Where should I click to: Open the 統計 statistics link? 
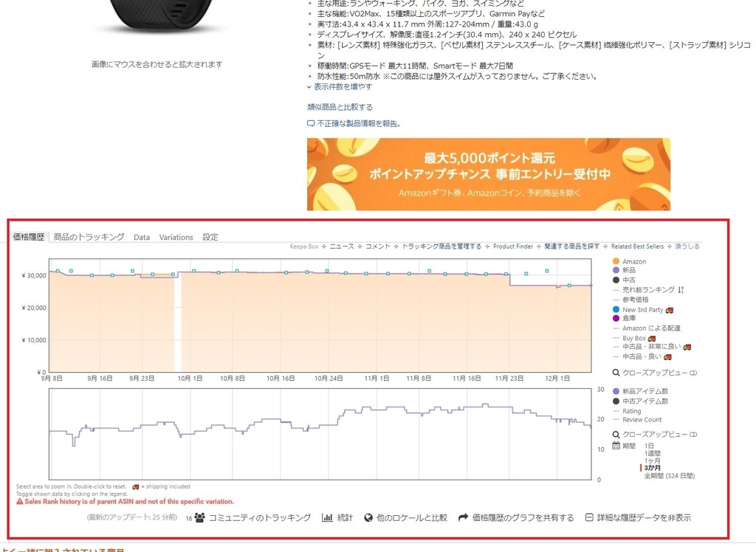tap(345, 517)
